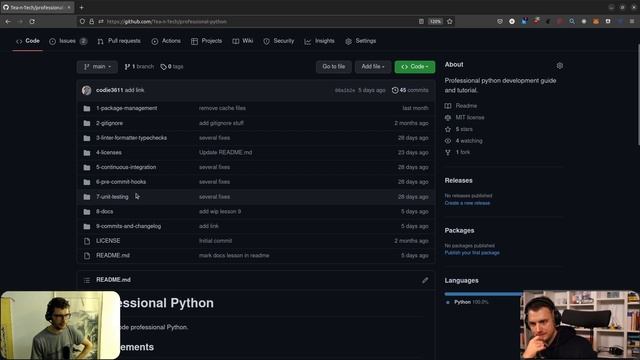
Task: Open a new browser tab
Action: point(81,7)
